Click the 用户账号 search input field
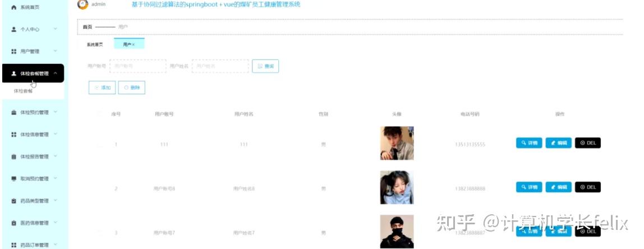 pos(138,66)
